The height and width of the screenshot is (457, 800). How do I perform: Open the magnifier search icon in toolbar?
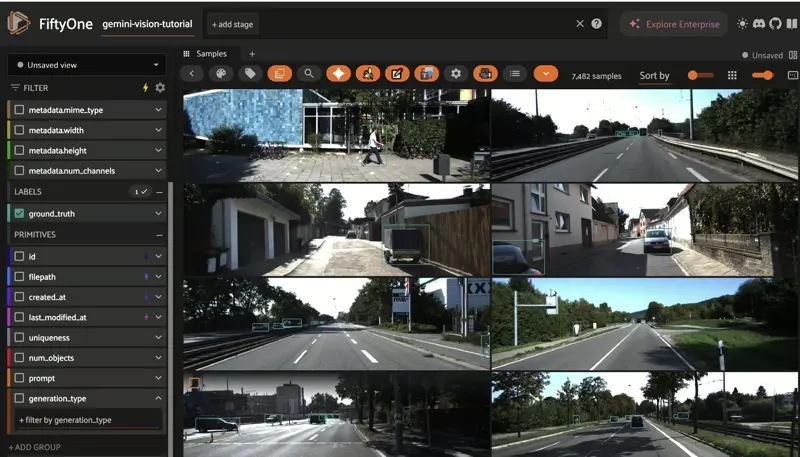tap(309, 74)
